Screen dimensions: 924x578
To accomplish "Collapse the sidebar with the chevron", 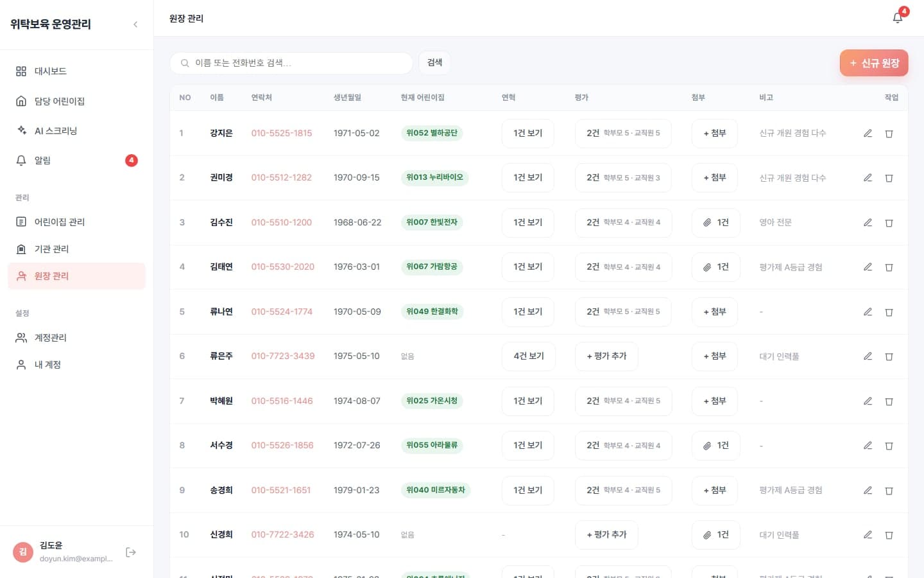I will click(x=135, y=24).
